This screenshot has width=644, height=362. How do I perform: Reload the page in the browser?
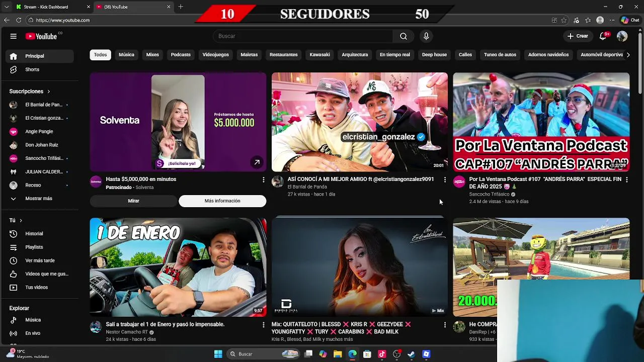tap(19, 20)
